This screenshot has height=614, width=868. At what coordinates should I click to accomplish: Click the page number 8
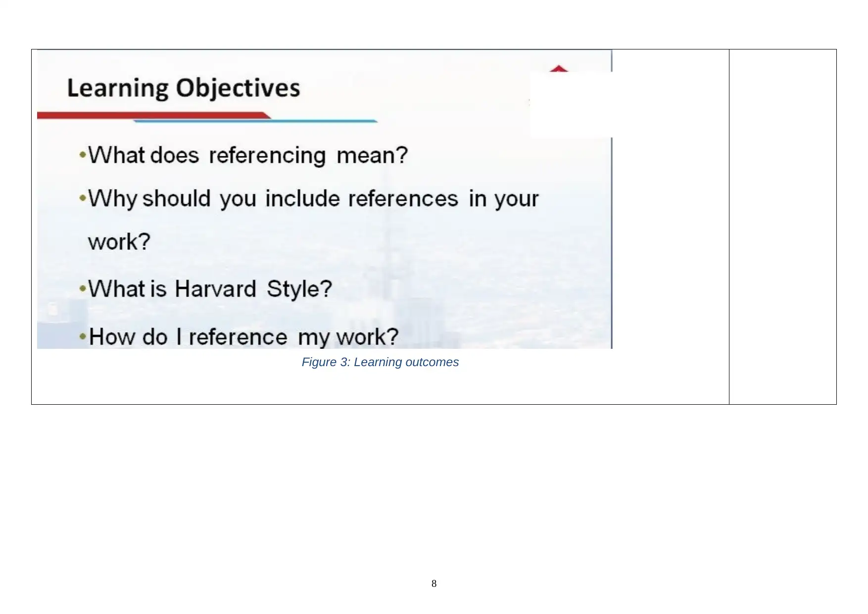tap(434, 584)
